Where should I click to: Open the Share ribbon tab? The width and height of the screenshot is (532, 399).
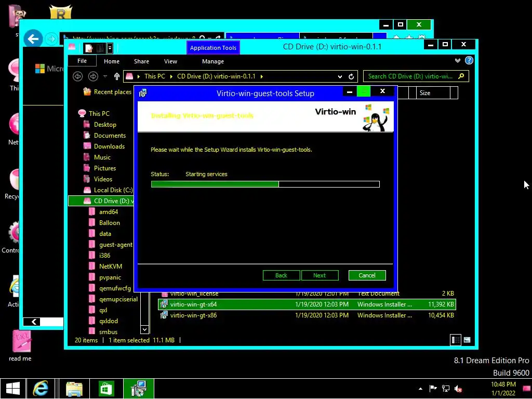tap(141, 61)
